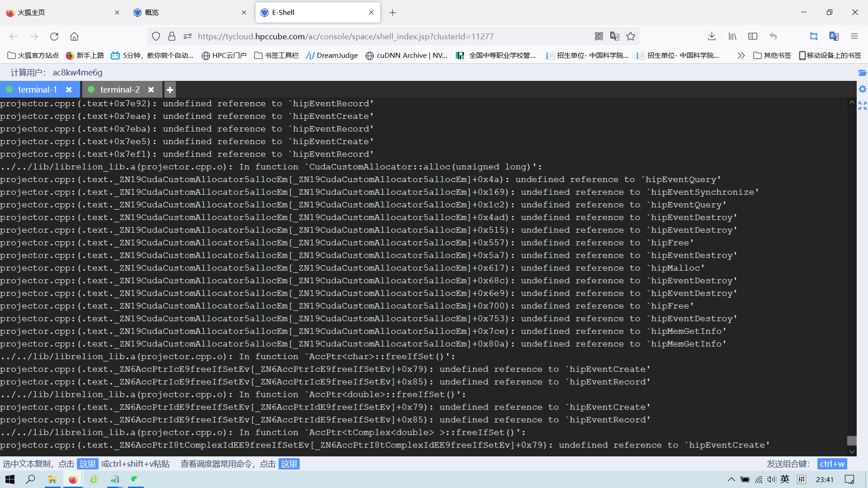Close terminal-1 tab
This screenshot has width=868, height=488.
pos(69,90)
